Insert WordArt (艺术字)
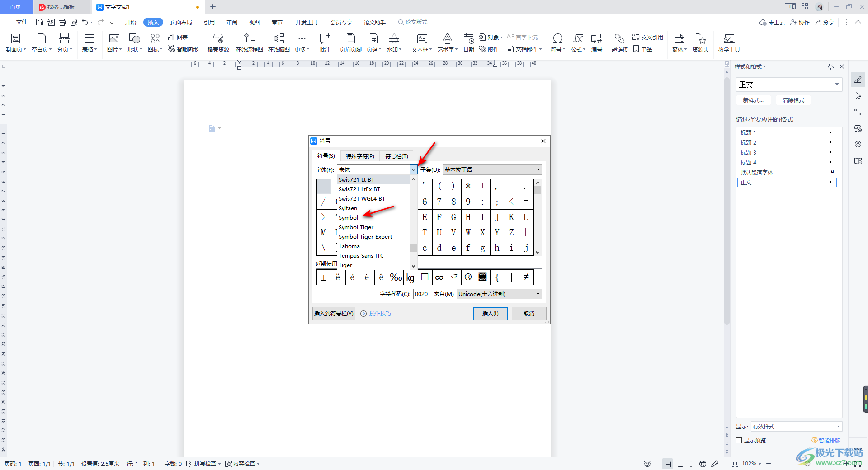The image size is (868, 470). point(448,43)
